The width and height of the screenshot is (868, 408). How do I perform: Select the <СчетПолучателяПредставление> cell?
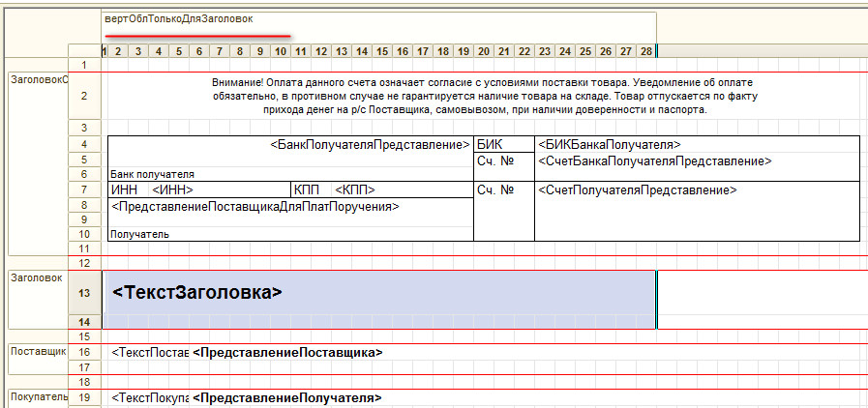637,190
